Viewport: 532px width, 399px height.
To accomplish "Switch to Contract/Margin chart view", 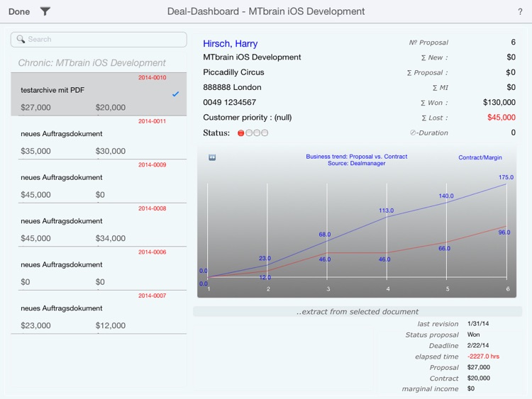I will [x=480, y=157].
